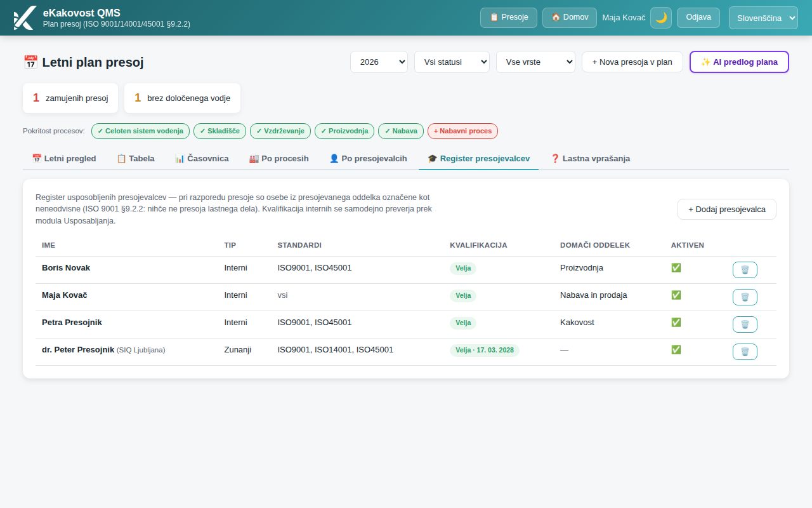
Task: Open the Vsi statusi filter dropdown
Action: (x=452, y=62)
